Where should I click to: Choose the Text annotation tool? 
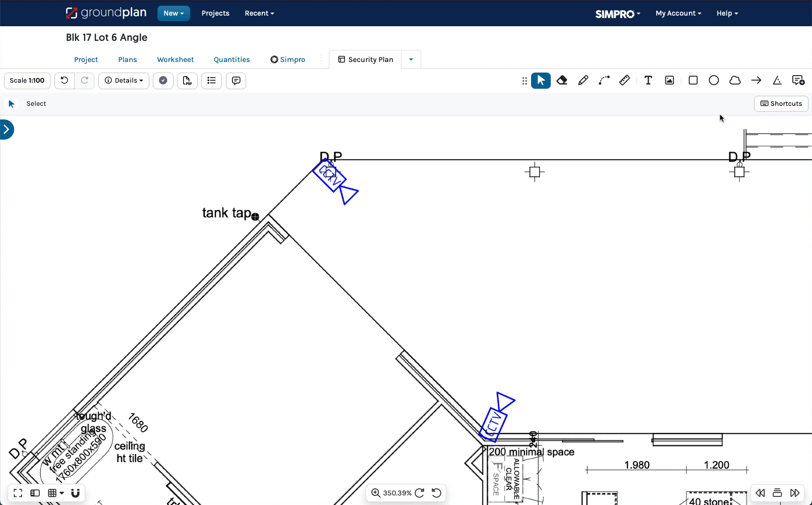(x=648, y=81)
